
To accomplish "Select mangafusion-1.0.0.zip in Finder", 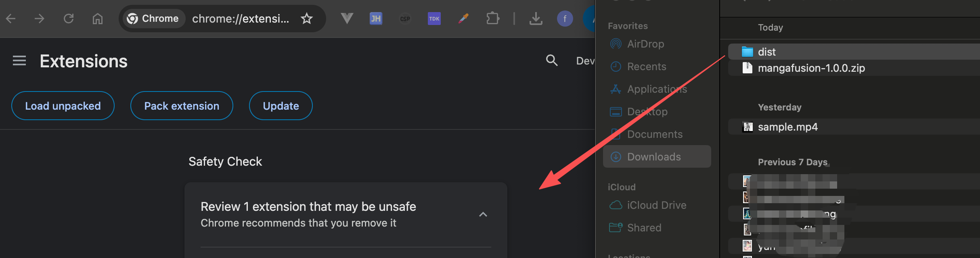I will coord(854,68).
